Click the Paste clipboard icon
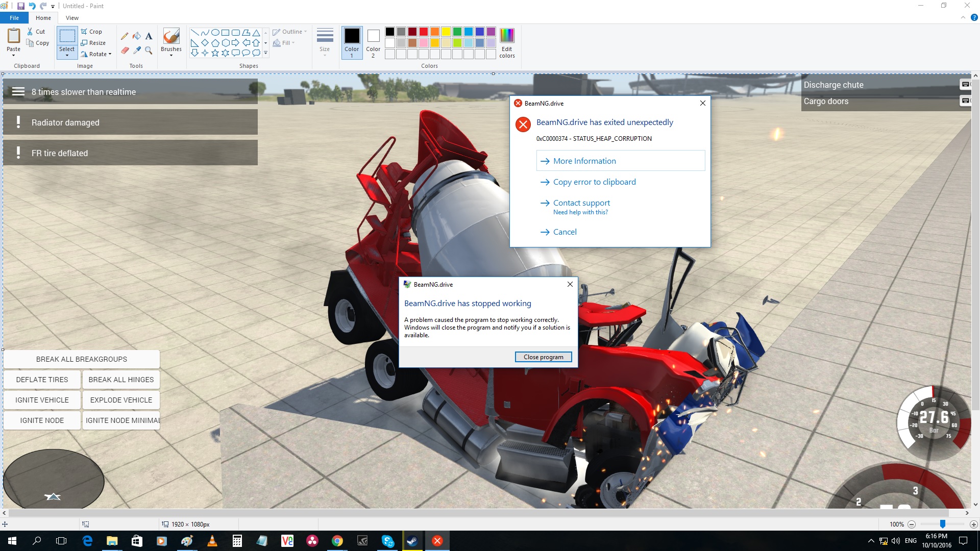 point(13,36)
